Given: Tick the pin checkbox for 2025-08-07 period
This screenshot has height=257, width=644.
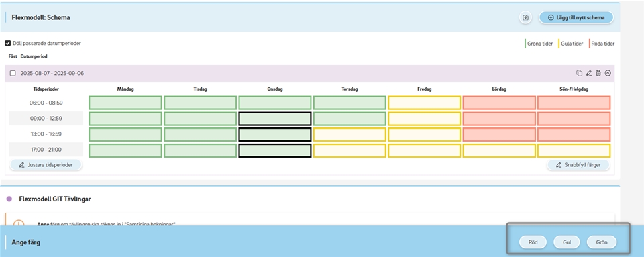Looking at the screenshot, I should tap(13, 74).
